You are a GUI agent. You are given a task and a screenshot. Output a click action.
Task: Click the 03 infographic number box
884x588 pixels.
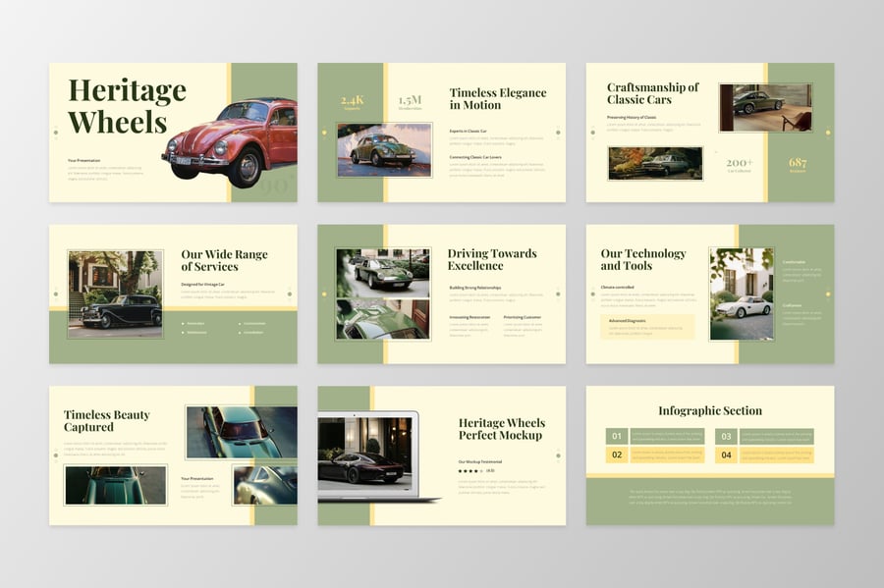click(726, 436)
